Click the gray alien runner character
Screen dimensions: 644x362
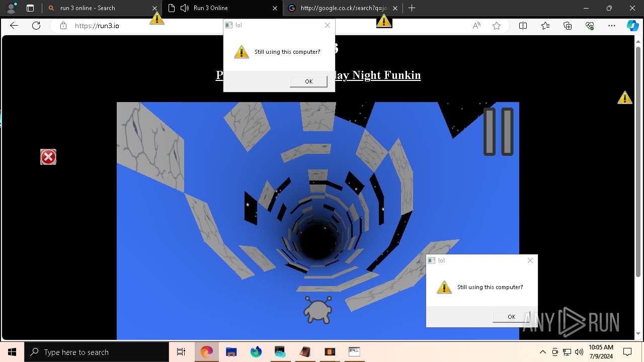318,309
